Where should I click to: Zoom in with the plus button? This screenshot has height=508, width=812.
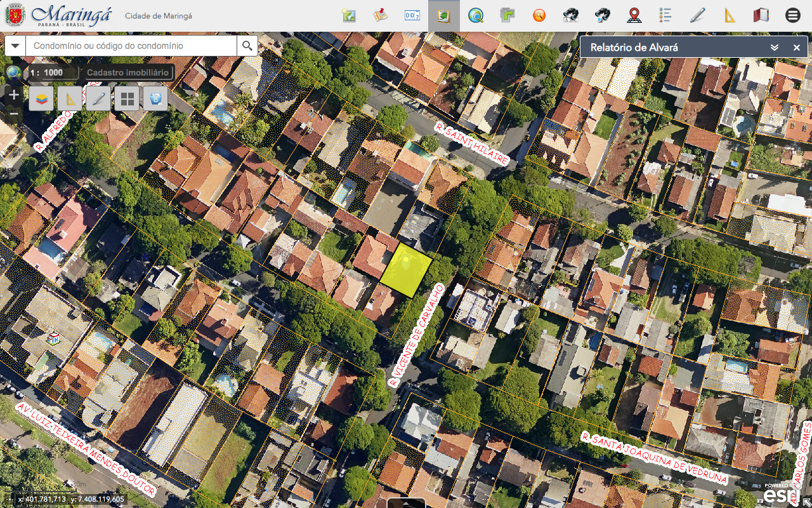[14, 95]
